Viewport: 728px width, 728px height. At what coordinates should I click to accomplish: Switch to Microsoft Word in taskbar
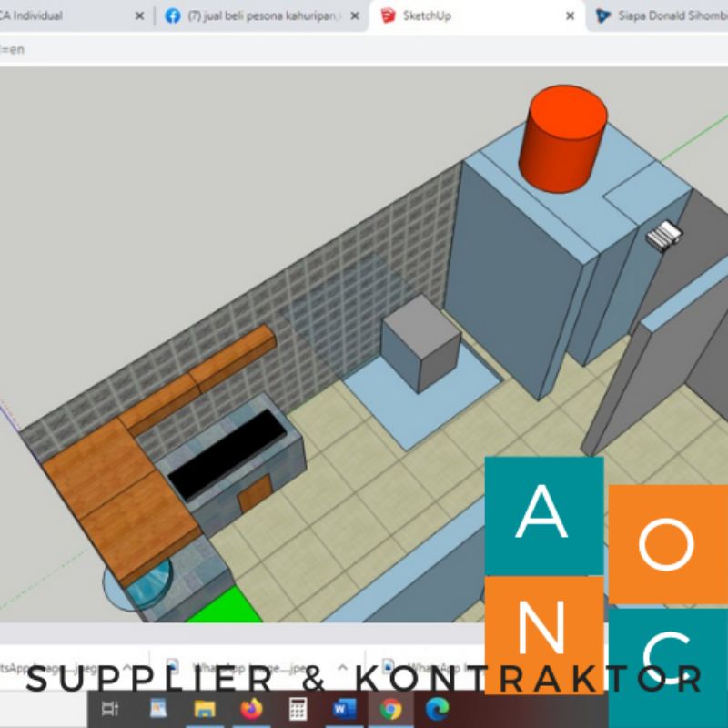[344, 709]
